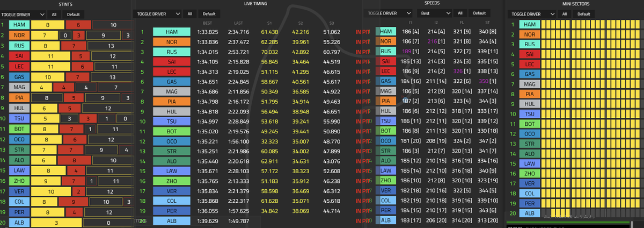
Task: Click GAS's purple ST speed 350 [1]
Action: coord(488,81)
